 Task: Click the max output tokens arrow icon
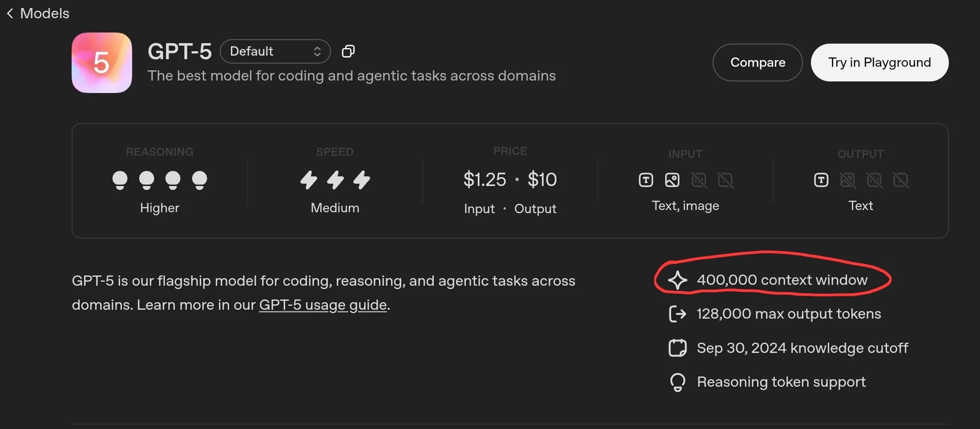click(x=678, y=314)
